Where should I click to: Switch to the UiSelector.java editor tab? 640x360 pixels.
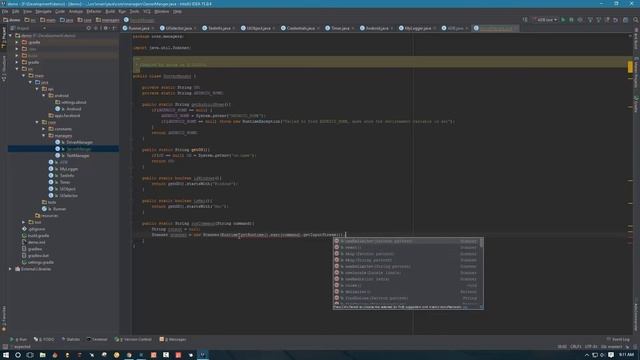[x=178, y=28]
